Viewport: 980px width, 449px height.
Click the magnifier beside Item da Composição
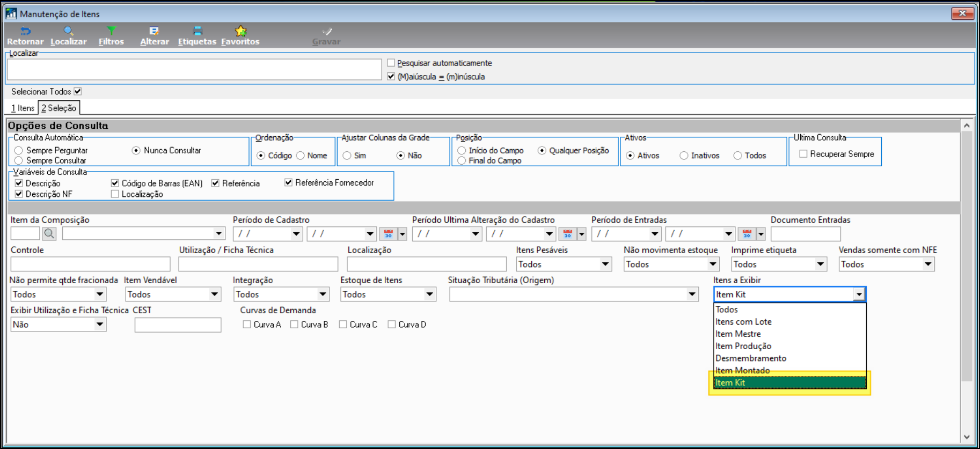click(x=49, y=233)
